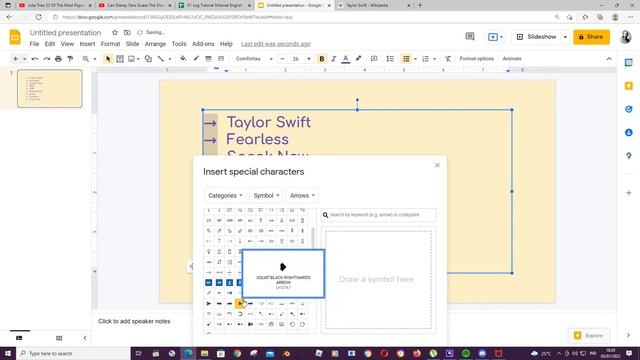The width and height of the screenshot is (640, 360).
Task: Open the 'Last edit was seconds ago' link
Action: 276,44
